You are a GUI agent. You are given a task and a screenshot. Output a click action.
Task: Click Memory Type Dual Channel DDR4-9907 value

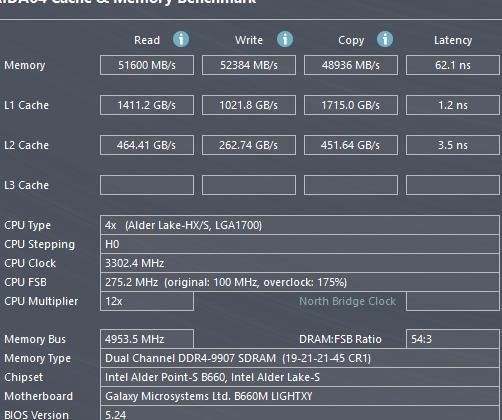pyautogui.click(x=300, y=358)
